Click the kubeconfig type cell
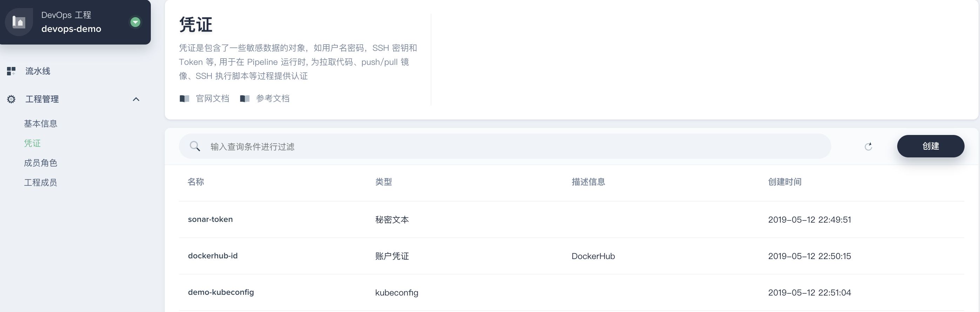 click(396, 293)
